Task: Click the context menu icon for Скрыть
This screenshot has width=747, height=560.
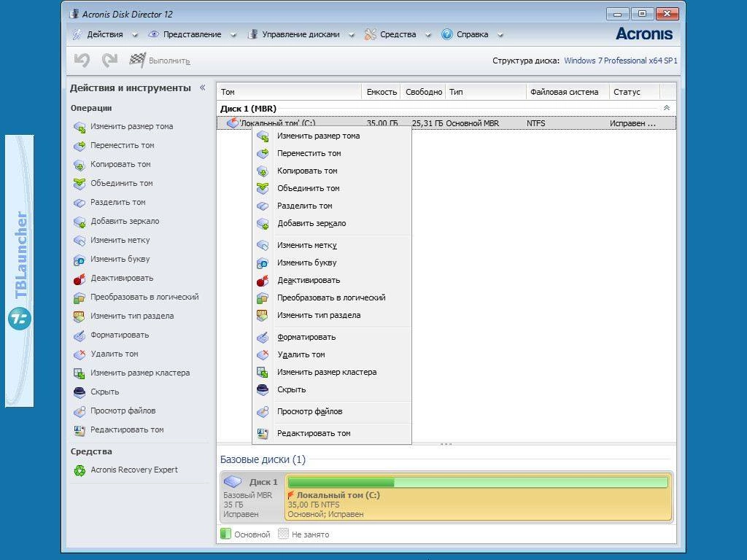Action: pyautogui.click(x=263, y=390)
